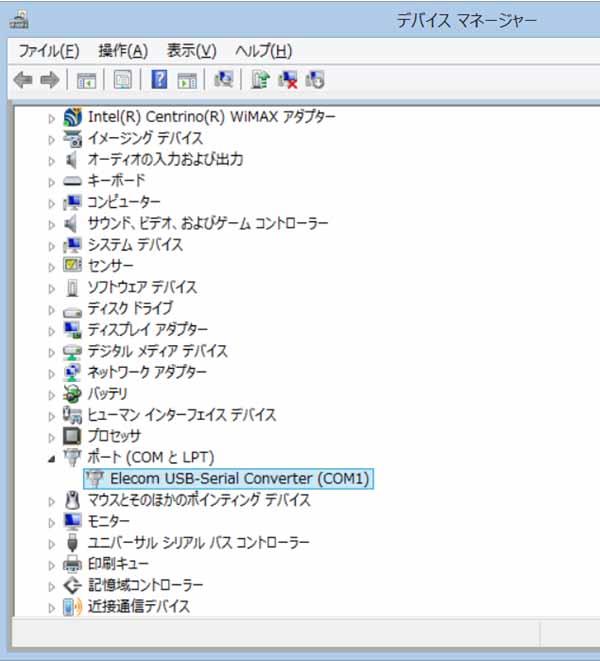Select the ディスプレイ アダプター icon
Viewport: 600px width, 661px height.
[x=72, y=330]
